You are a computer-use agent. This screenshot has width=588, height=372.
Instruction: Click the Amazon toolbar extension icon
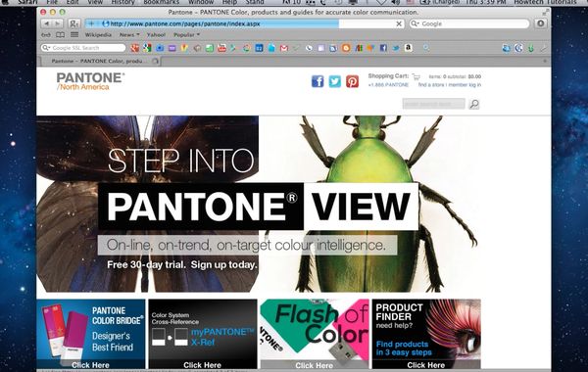tap(408, 48)
